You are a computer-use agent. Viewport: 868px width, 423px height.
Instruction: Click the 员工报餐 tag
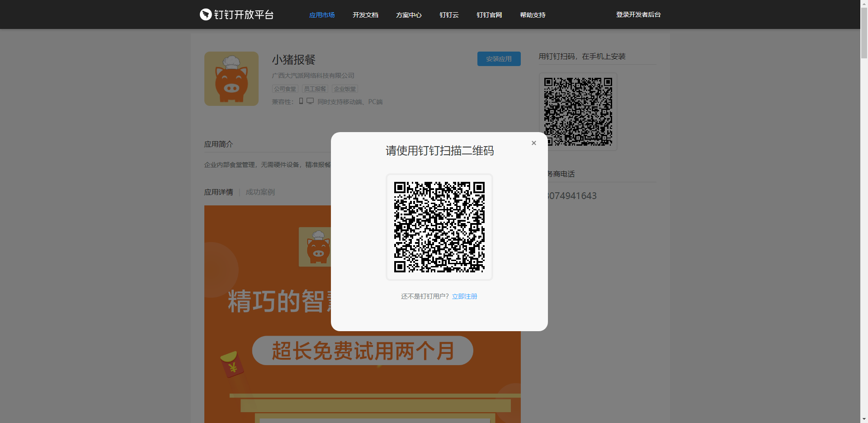pos(315,89)
